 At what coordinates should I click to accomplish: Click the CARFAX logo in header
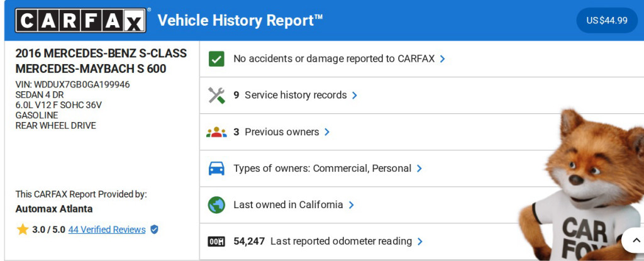click(82, 20)
